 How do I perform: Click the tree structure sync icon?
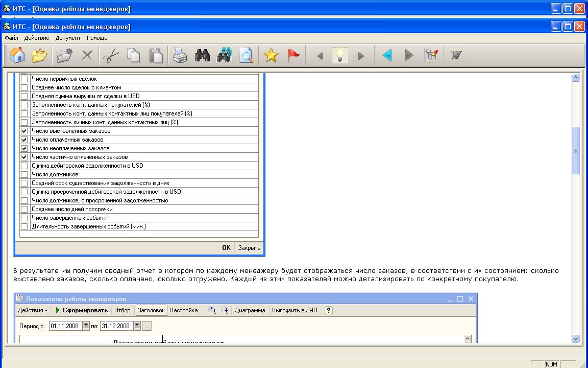coord(431,55)
